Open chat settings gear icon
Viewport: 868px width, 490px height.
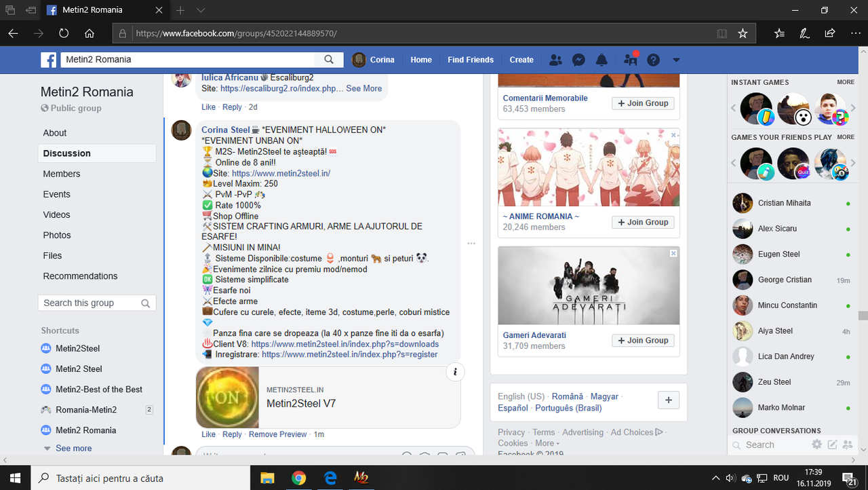(x=817, y=445)
